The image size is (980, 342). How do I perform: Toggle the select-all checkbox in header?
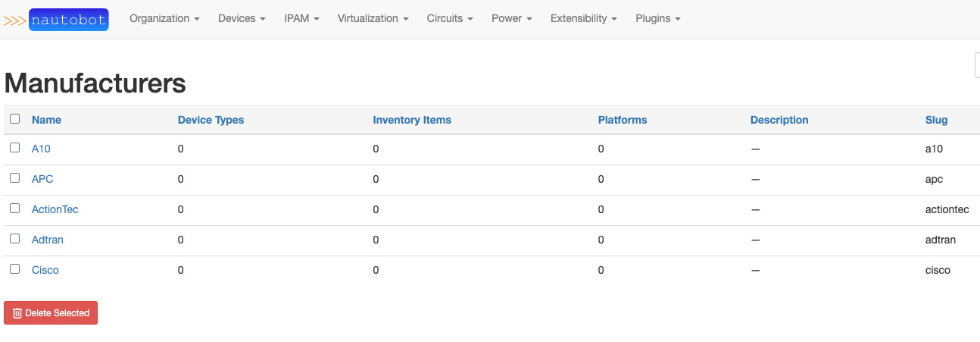pyautogui.click(x=15, y=119)
